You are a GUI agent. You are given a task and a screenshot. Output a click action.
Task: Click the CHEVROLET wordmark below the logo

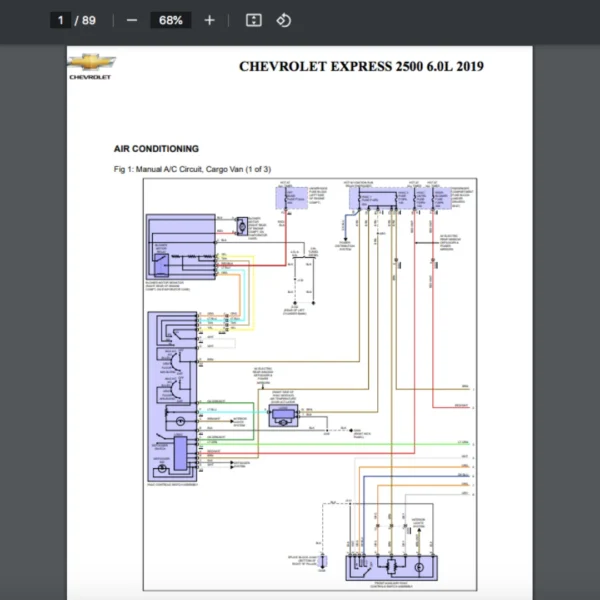[91, 77]
